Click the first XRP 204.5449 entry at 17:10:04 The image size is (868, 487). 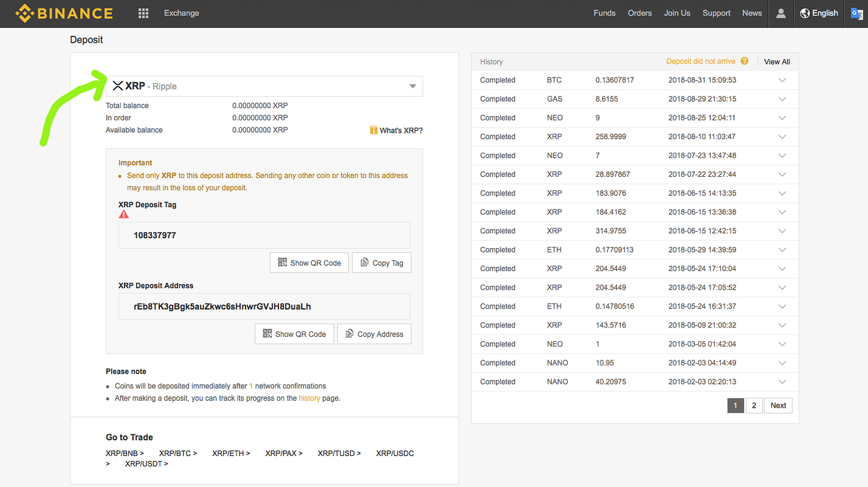(x=635, y=269)
